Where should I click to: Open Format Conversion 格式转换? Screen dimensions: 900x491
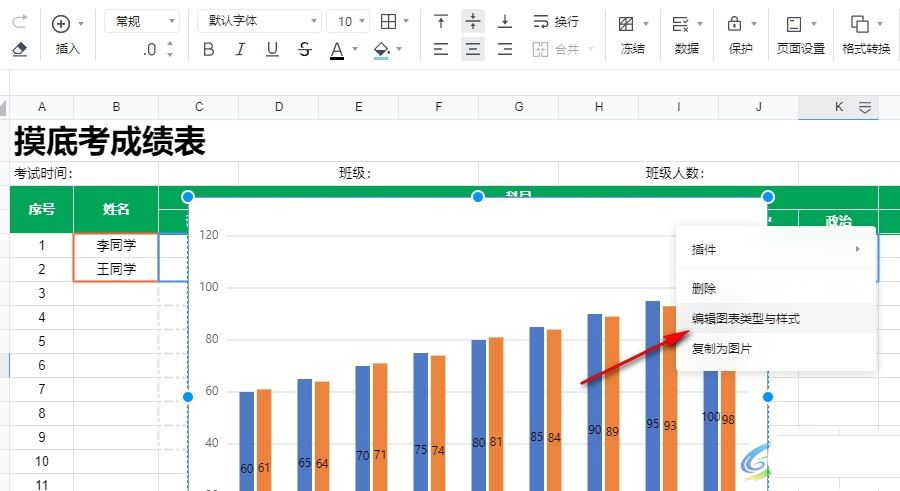859,24
